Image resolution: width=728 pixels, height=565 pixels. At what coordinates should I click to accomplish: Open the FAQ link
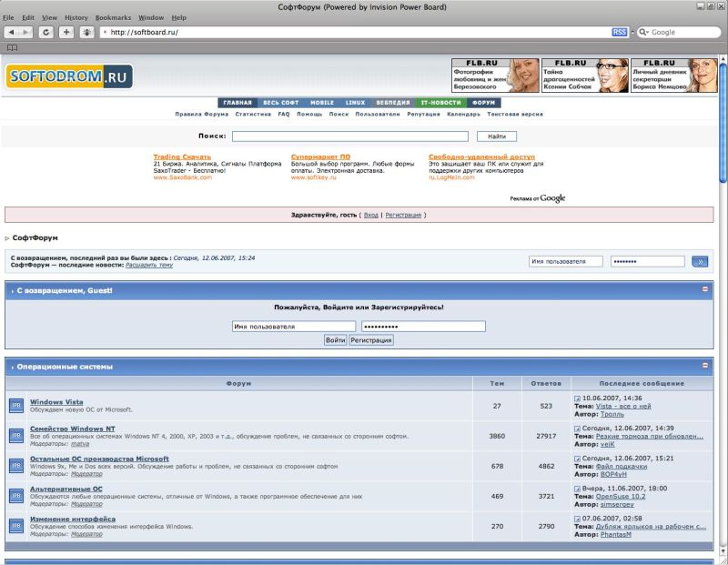[284, 115]
